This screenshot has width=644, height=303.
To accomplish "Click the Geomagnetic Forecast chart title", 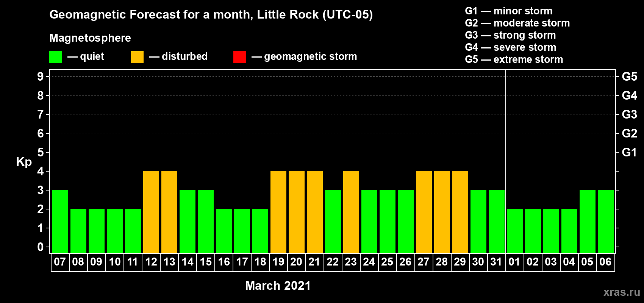I will click(x=211, y=15).
